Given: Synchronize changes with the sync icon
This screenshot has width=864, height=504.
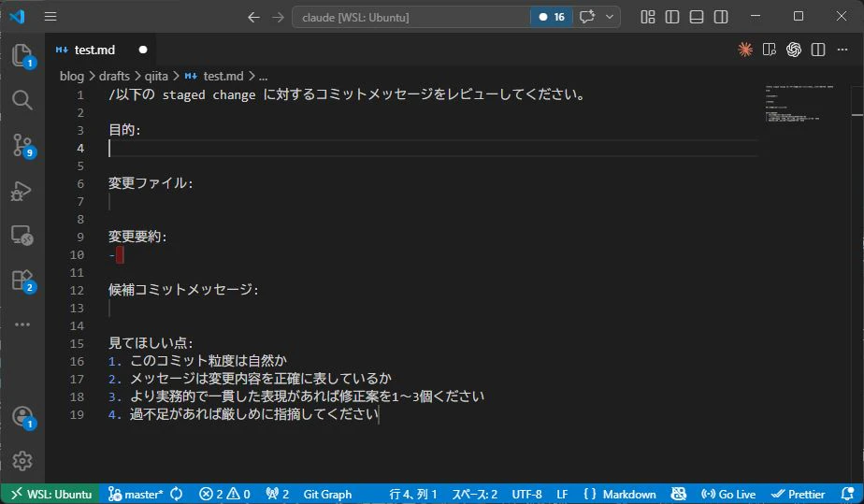Looking at the screenshot, I should pyautogui.click(x=177, y=494).
